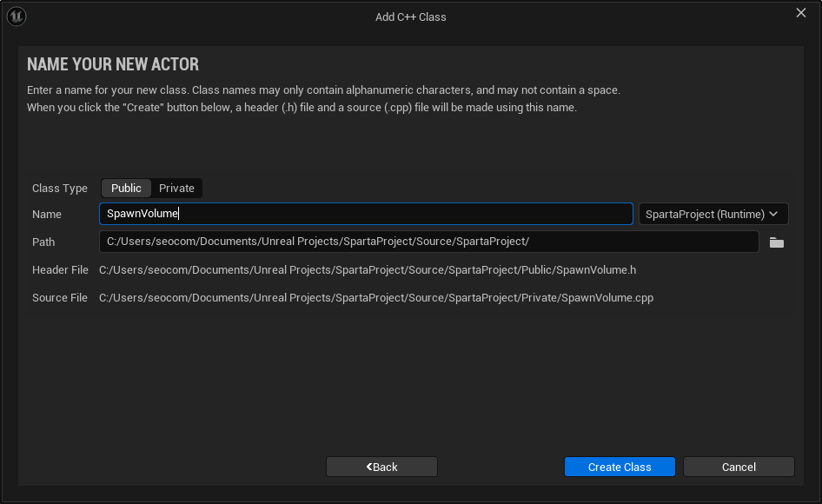Switch the Class Type to Private
The height and width of the screenshot is (504, 822).
176,188
